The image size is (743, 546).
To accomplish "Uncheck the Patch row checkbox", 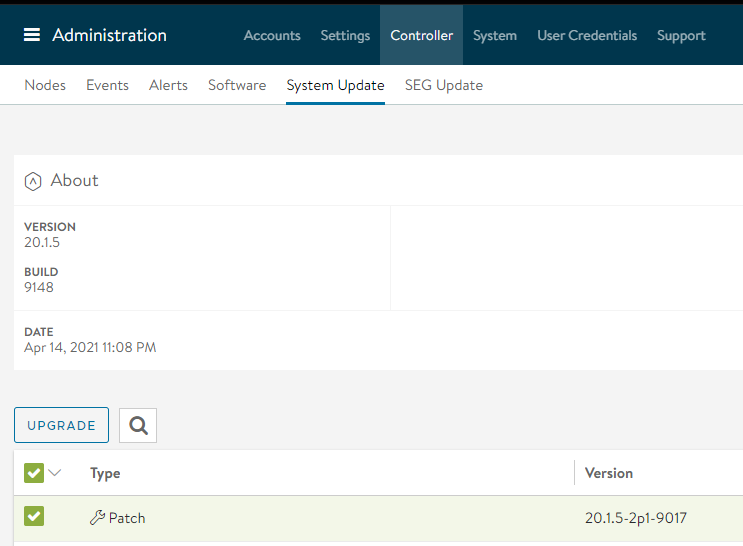I will tap(34, 516).
